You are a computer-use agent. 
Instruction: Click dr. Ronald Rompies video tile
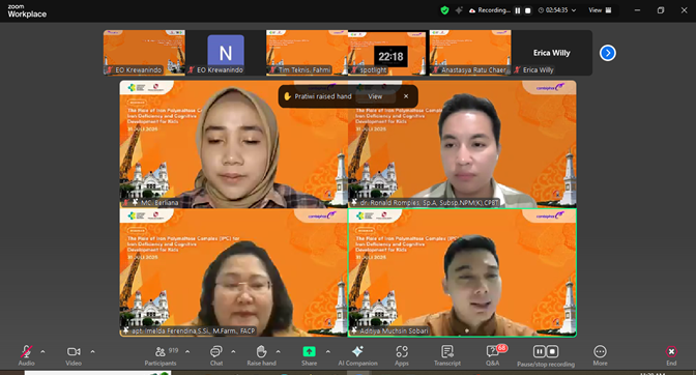pos(462,144)
